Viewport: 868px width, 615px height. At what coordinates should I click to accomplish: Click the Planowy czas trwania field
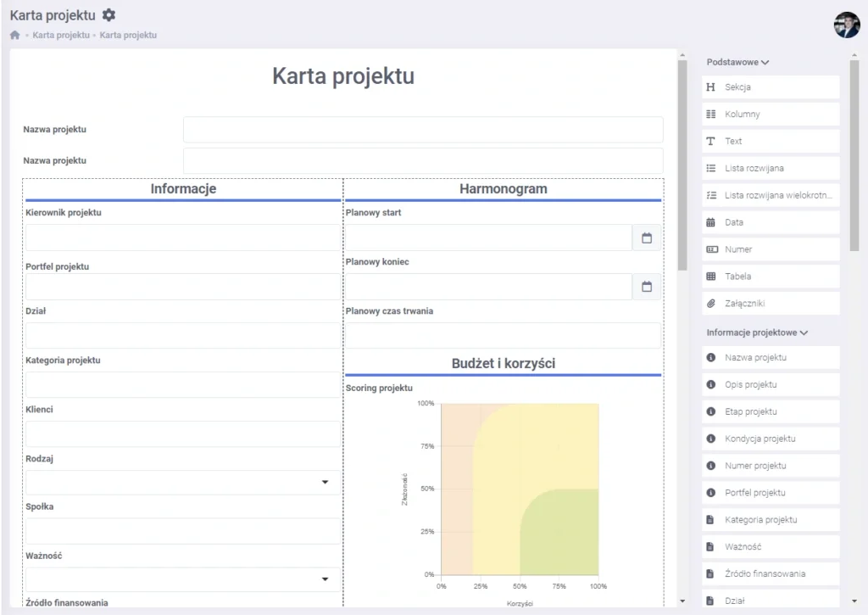[x=504, y=336]
